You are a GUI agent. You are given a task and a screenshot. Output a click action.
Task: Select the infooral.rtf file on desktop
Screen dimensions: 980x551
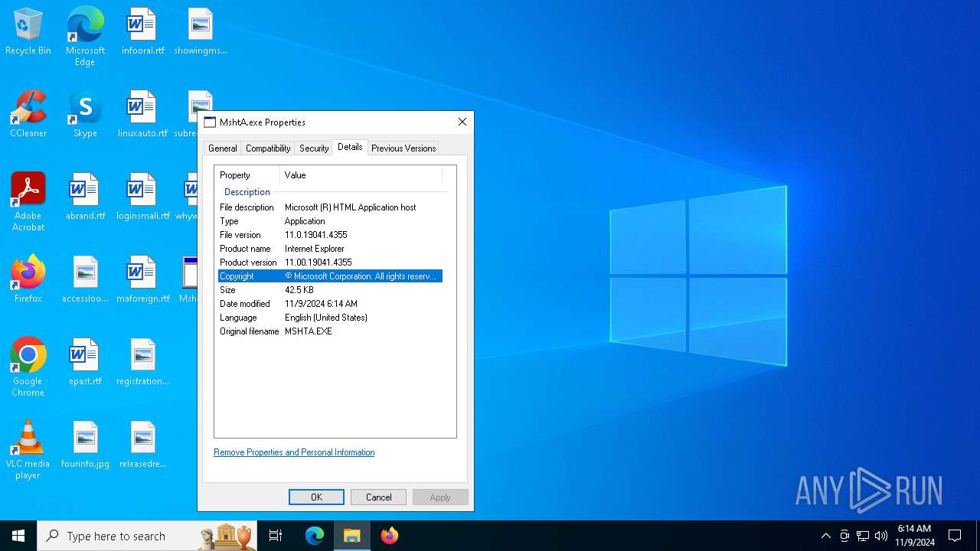(x=142, y=32)
